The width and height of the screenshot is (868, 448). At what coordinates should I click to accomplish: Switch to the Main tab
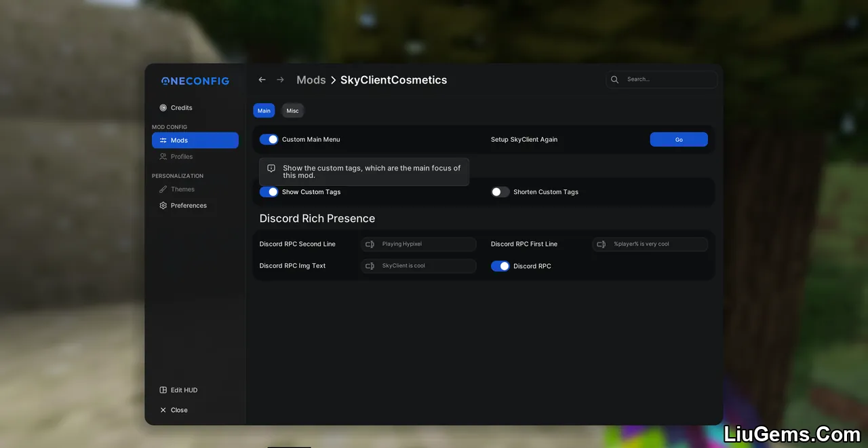(264, 111)
